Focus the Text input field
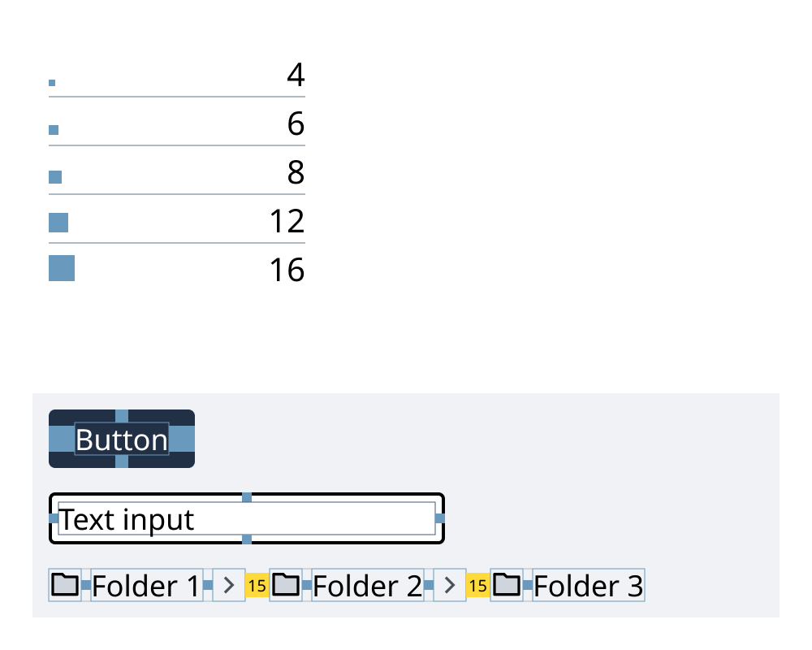This screenshot has width=812, height=650. click(247, 518)
